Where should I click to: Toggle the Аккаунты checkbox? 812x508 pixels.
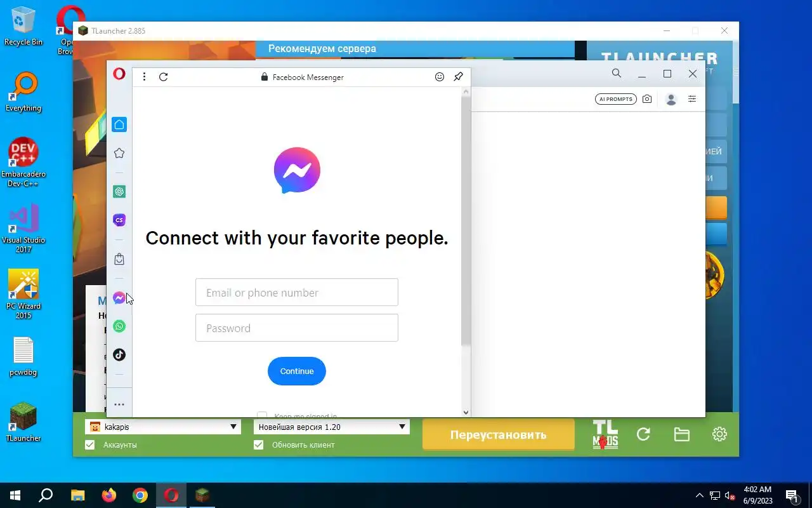90,445
